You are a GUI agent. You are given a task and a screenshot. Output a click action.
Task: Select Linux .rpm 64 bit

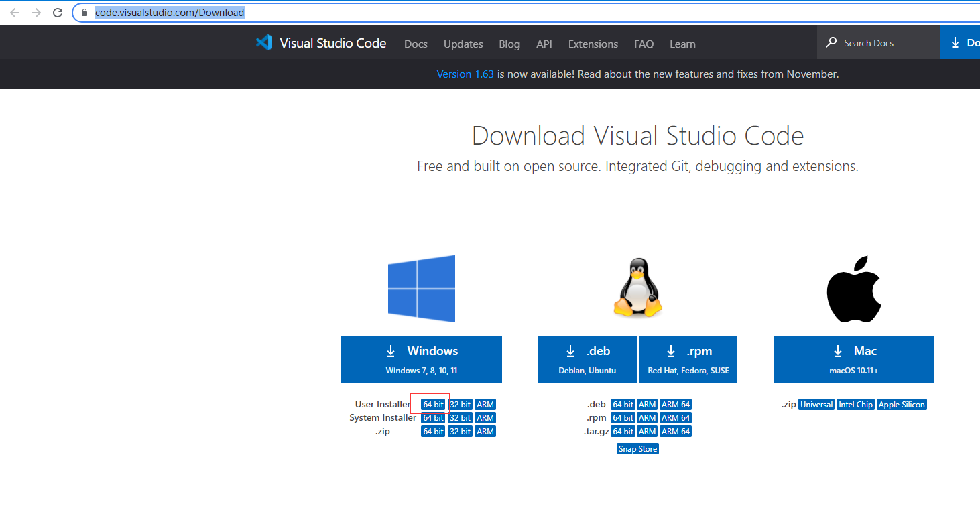point(623,418)
